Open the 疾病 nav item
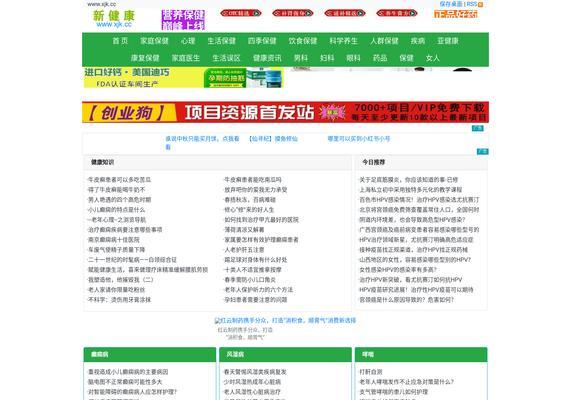 [x=418, y=41]
